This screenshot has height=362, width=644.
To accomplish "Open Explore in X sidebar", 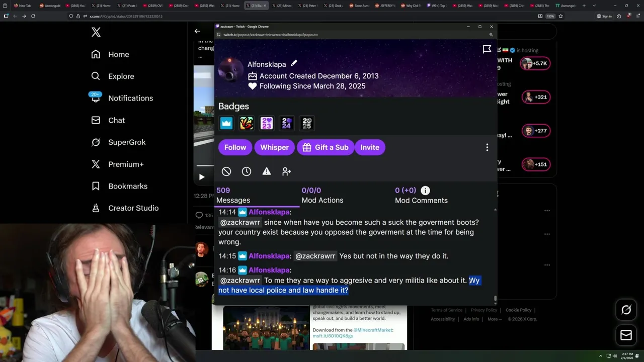I will pos(113,76).
